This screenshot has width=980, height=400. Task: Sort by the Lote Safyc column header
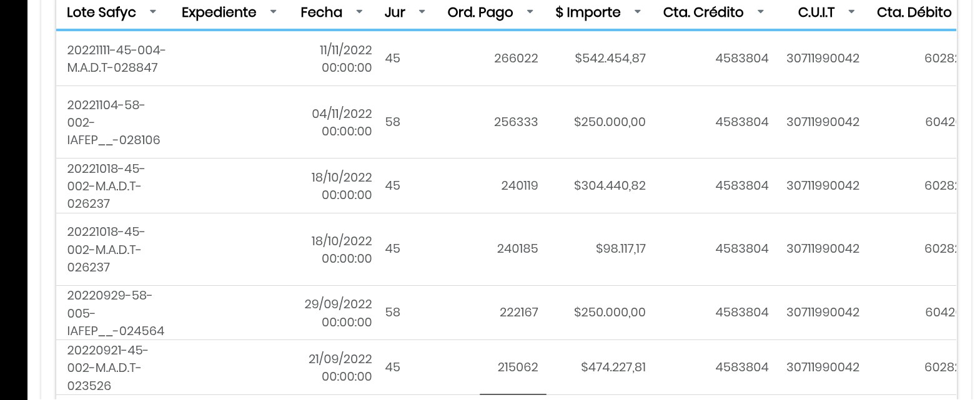pos(101,12)
